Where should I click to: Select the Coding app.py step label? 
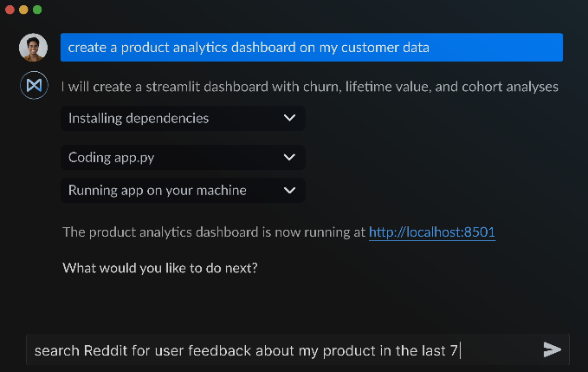pyautogui.click(x=112, y=158)
